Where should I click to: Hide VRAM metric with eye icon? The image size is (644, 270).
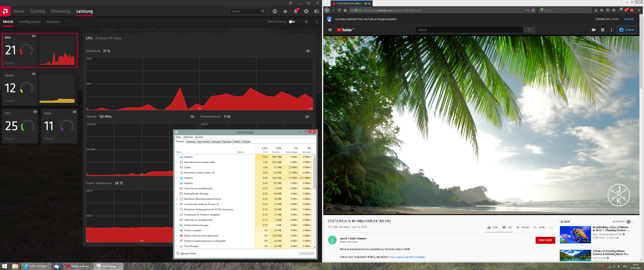click(x=34, y=74)
